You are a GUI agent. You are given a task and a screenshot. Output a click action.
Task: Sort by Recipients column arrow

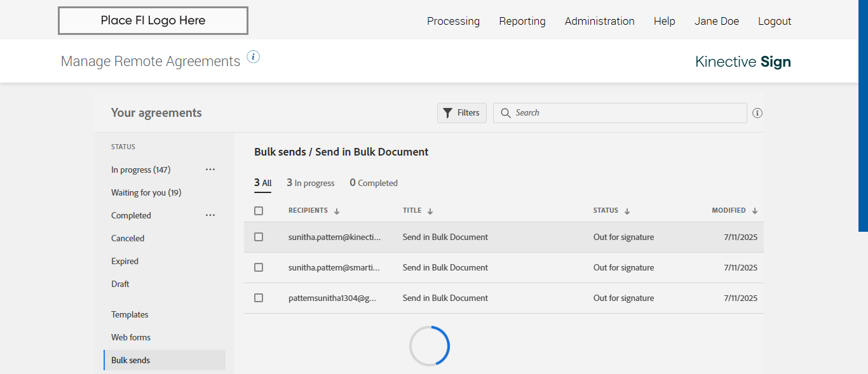click(337, 211)
